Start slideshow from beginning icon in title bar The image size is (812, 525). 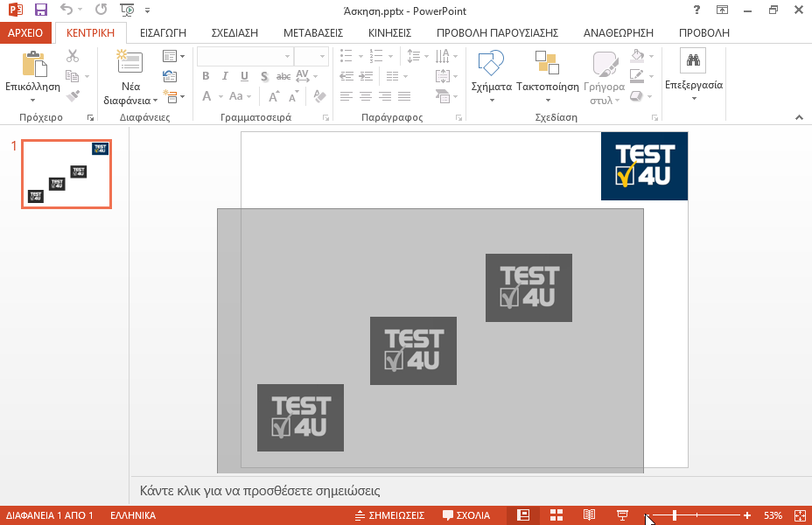click(x=127, y=10)
